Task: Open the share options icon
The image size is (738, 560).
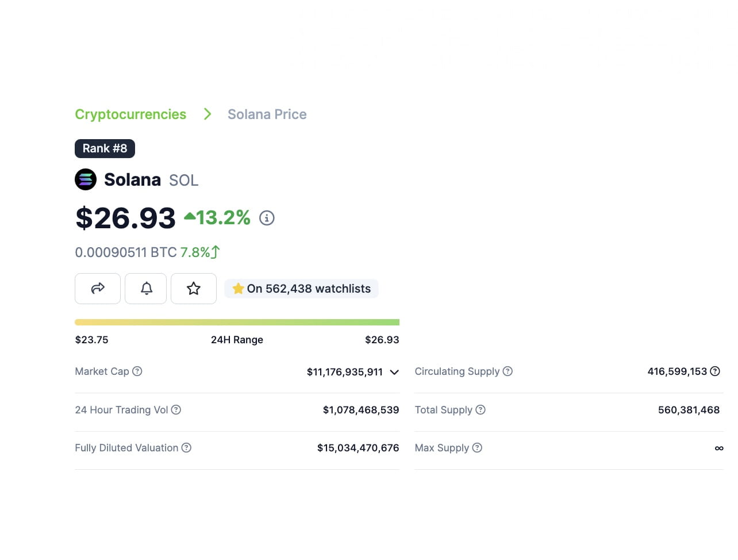Action: (x=98, y=288)
